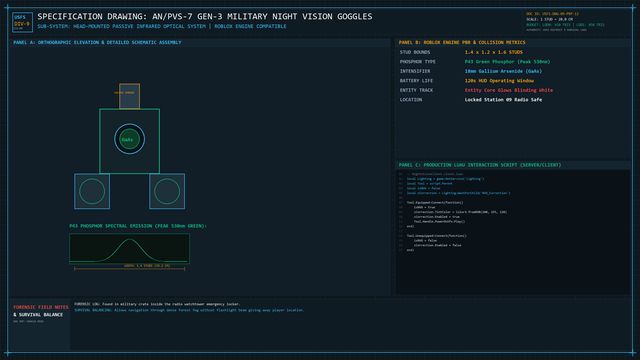Click the width dimension line under the graph

tap(129, 269)
